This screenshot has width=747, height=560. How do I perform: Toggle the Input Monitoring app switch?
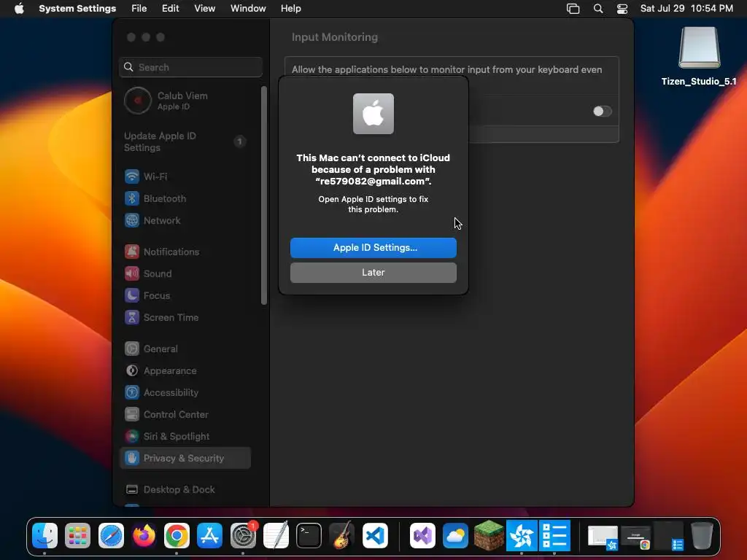[602, 111]
